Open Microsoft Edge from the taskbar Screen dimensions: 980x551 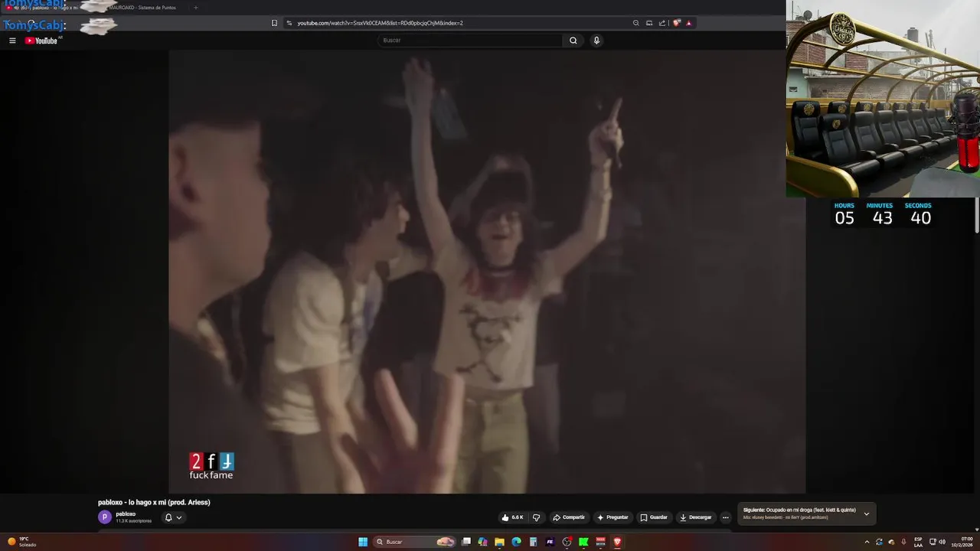pos(516,542)
